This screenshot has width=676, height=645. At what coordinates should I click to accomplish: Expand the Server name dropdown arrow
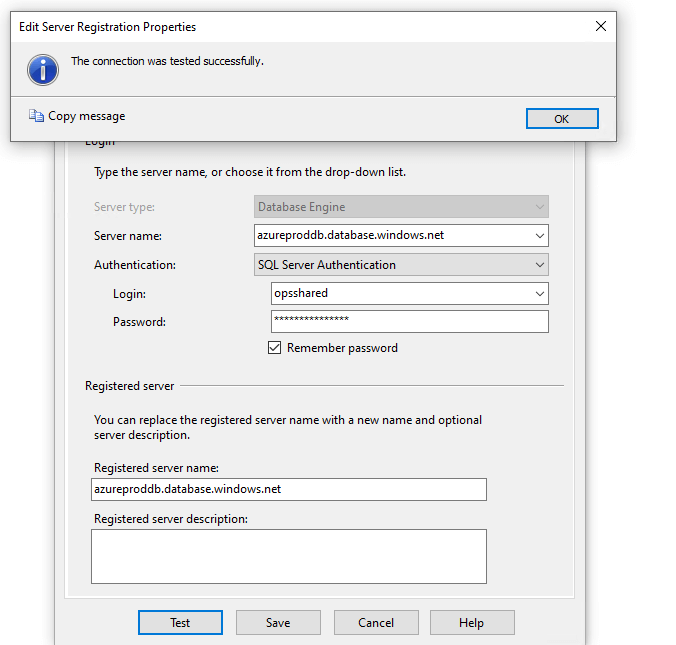click(540, 236)
